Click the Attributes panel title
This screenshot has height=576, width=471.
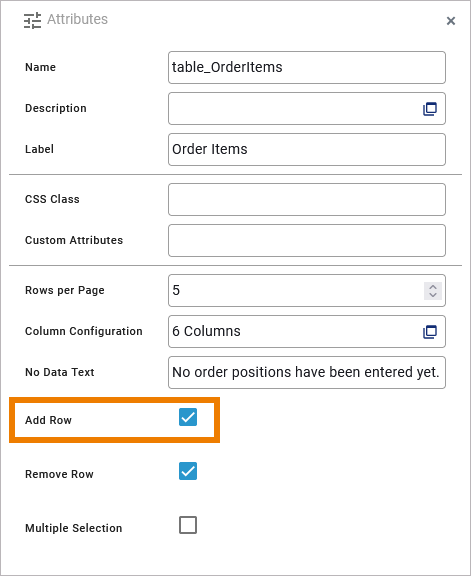click(77, 19)
